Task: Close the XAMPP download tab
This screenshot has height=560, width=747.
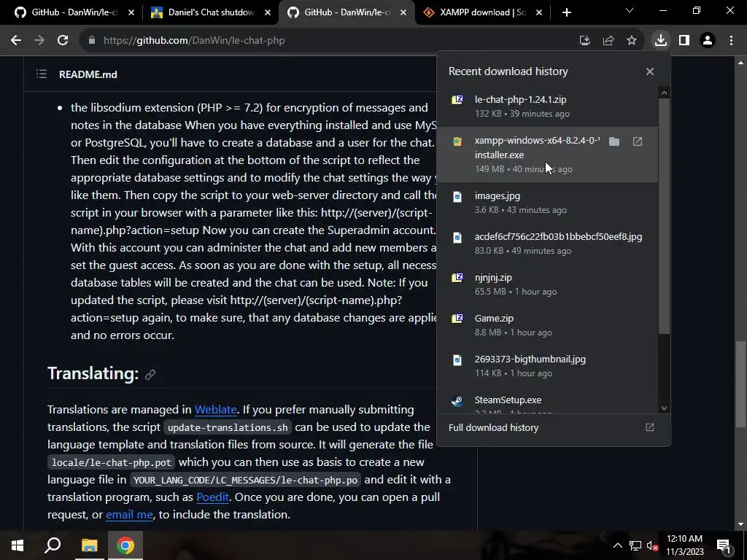Action: (539, 12)
